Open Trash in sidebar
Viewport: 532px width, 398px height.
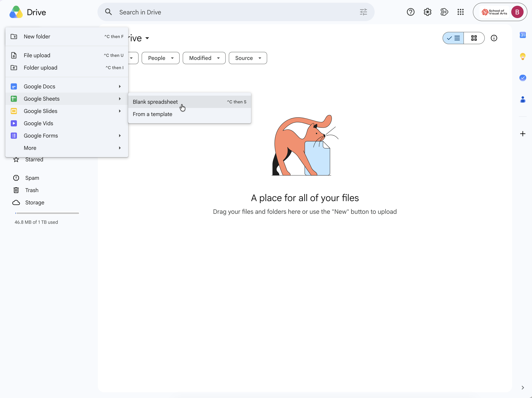tap(32, 190)
